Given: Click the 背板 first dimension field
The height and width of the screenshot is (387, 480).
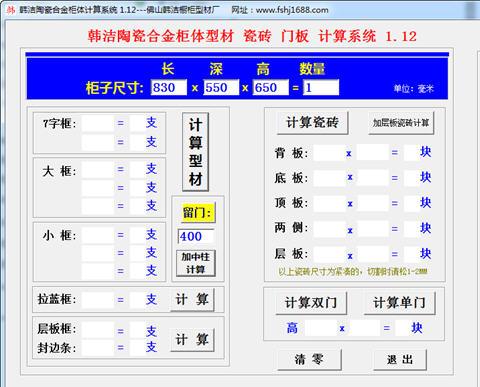Looking at the screenshot, I should click(x=329, y=153).
